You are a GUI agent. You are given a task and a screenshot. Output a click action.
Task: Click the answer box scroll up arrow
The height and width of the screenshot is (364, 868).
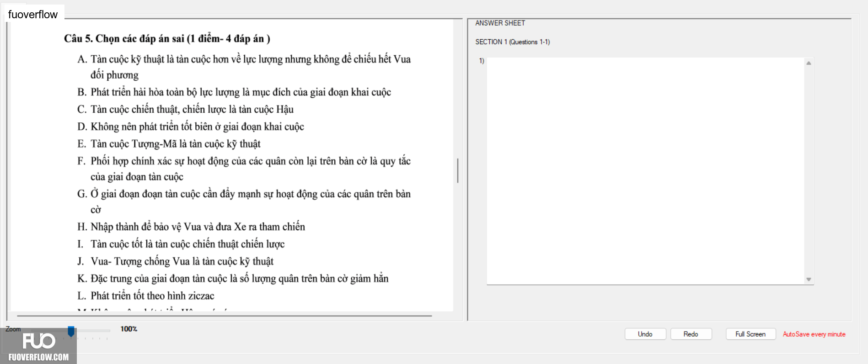(809, 63)
